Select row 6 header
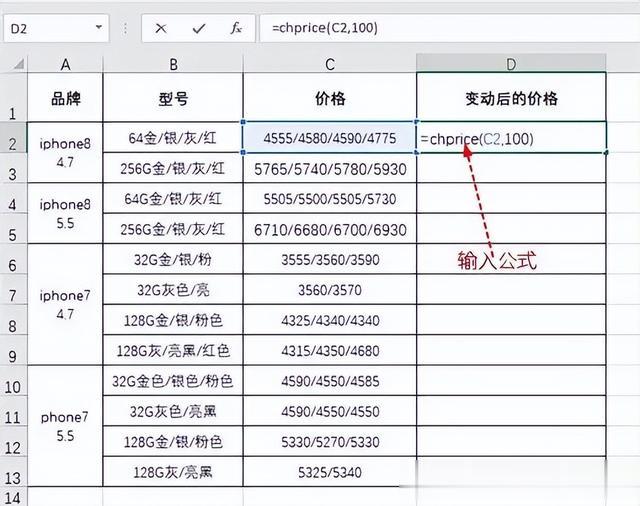640x506 pixels. [x=13, y=260]
